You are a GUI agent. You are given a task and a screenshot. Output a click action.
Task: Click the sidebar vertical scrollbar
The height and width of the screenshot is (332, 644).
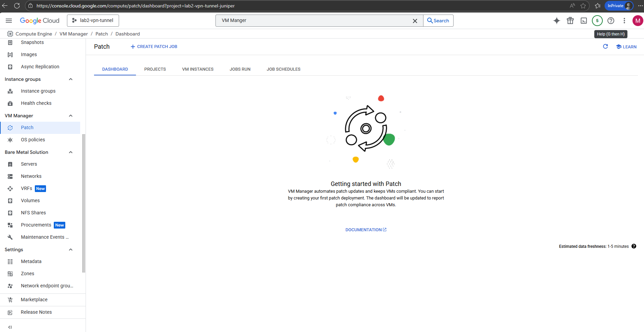[84, 203]
